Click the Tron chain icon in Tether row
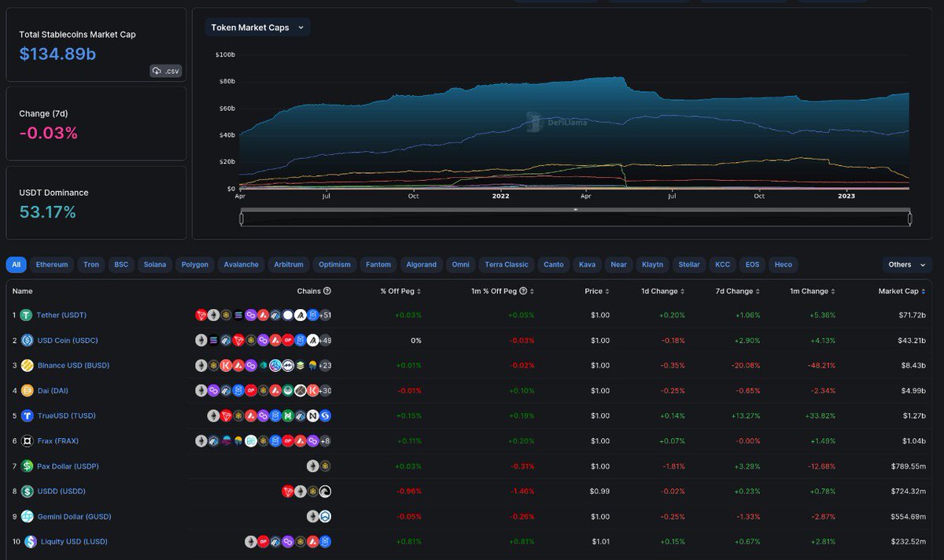The width and height of the screenshot is (944, 560). click(x=201, y=315)
